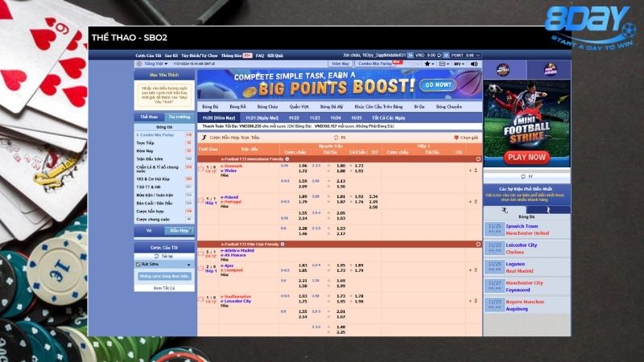Click the Hôm Nay button in toolbar
The width and height of the screenshot is (644, 362).
tap(341, 64)
